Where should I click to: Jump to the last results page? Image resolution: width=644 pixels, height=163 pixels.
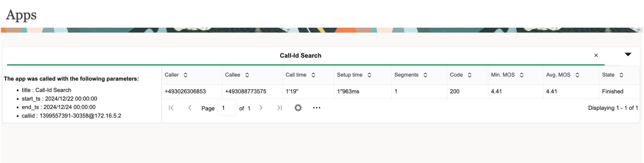279,108
